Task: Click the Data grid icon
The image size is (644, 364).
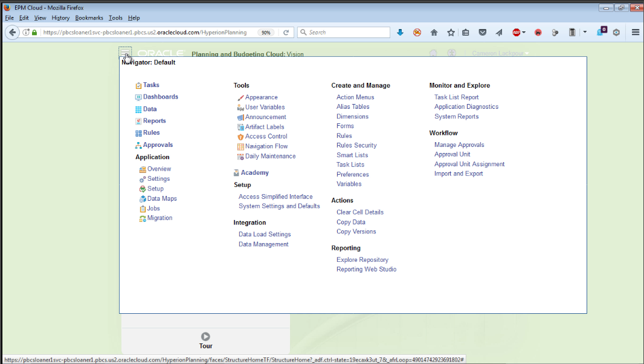Action: (138, 109)
